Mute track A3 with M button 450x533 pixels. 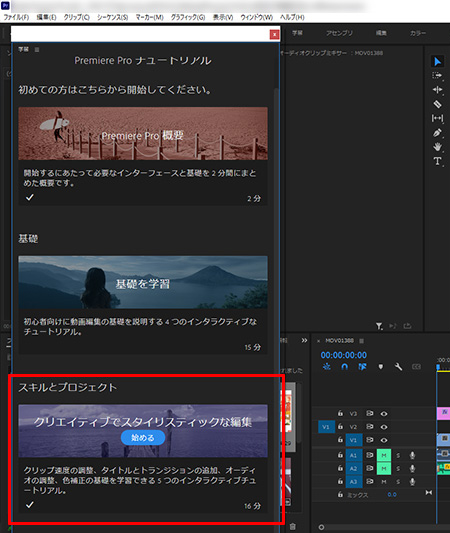[x=384, y=482]
